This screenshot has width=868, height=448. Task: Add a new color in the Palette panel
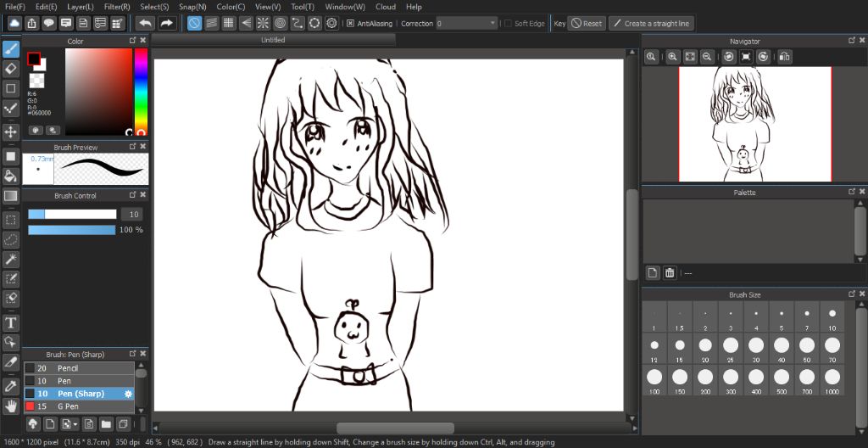(x=653, y=272)
